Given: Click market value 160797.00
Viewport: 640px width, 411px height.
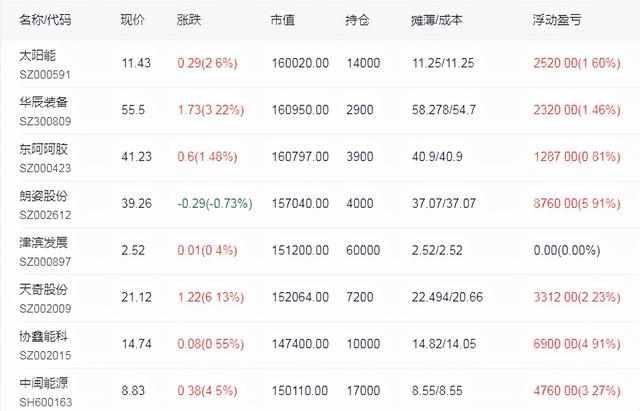Looking at the screenshot, I should tap(300, 157).
